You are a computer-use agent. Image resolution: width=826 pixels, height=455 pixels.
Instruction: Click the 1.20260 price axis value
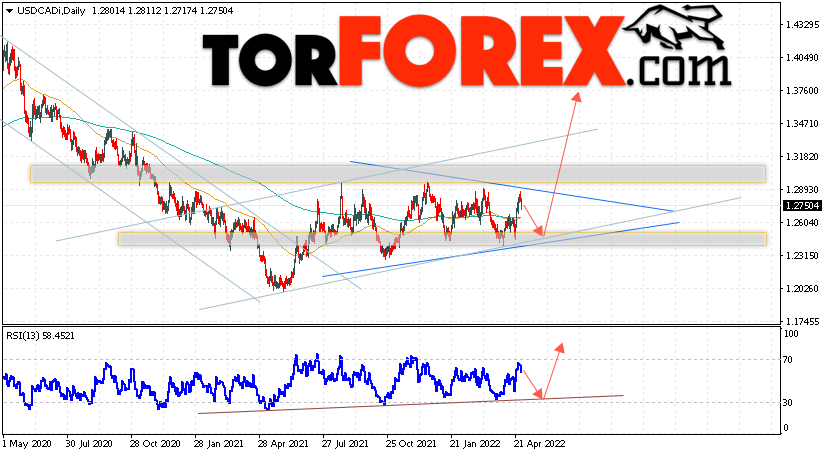click(801, 289)
